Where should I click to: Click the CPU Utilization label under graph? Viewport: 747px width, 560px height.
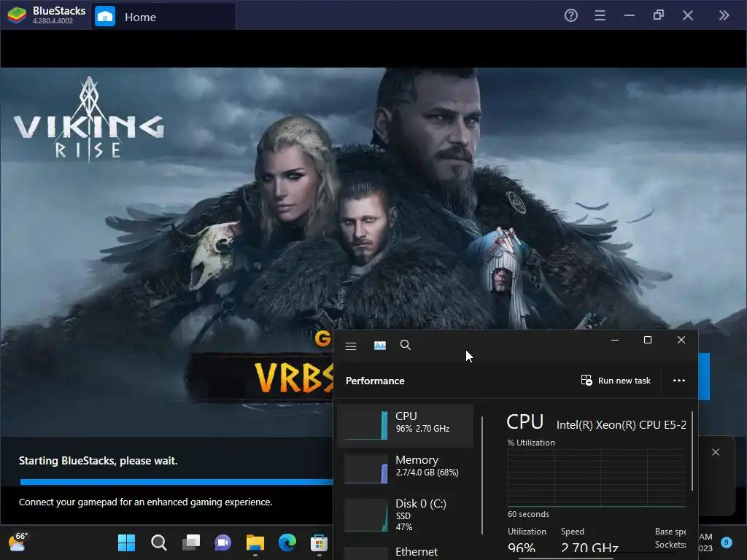[527, 532]
